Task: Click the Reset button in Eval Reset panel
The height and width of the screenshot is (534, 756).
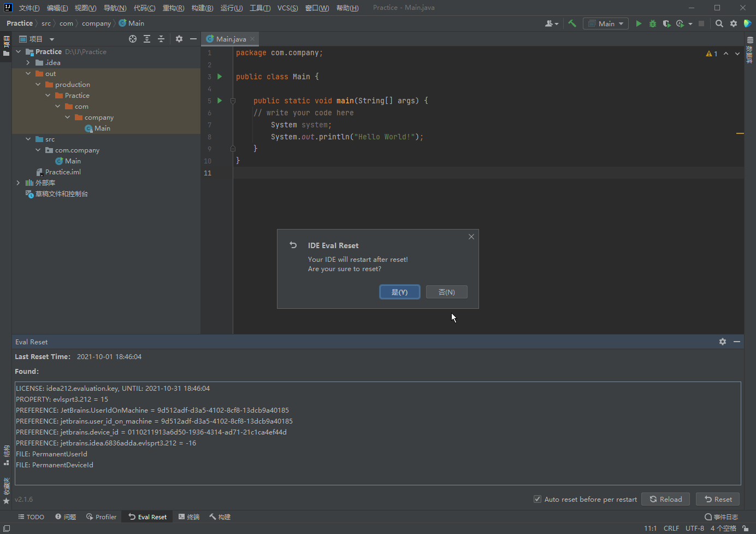Action: (718, 499)
